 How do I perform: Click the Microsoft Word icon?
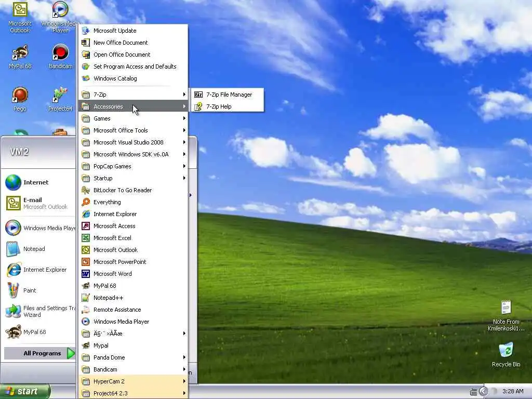[86, 274]
